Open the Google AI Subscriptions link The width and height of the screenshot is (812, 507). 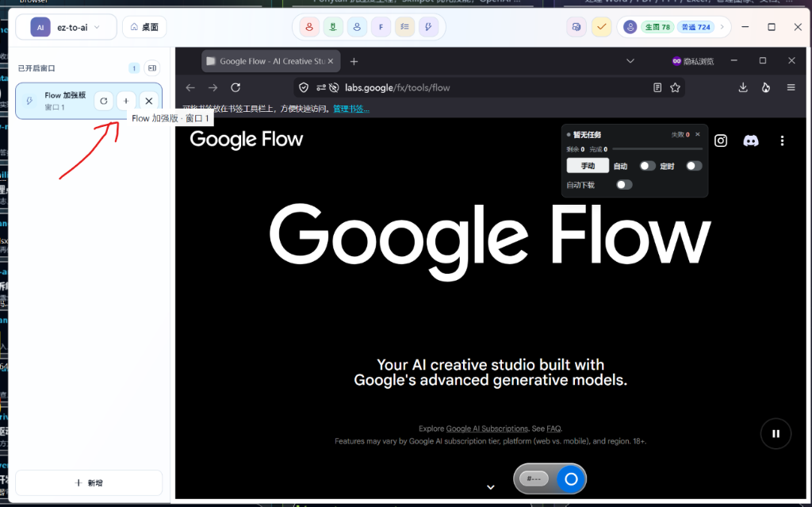pos(487,428)
